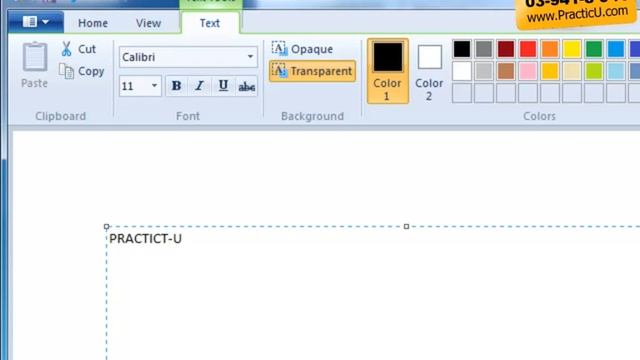Select the Text ribbon tab
The width and height of the screenshot is (640, 360).
210,23
